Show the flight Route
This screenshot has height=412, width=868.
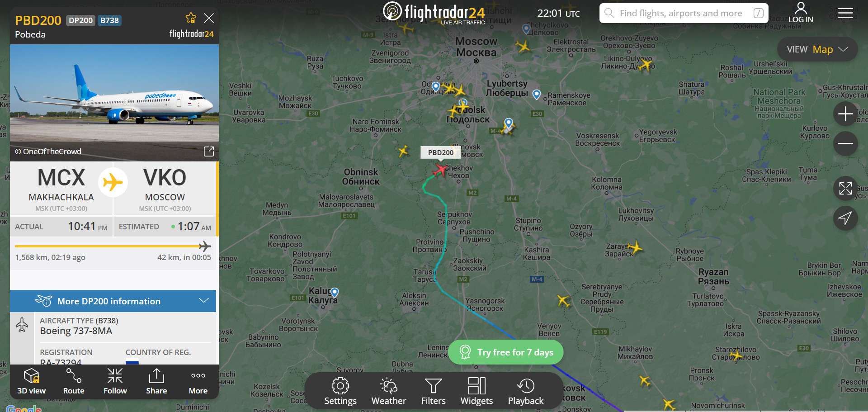point(74,382)
